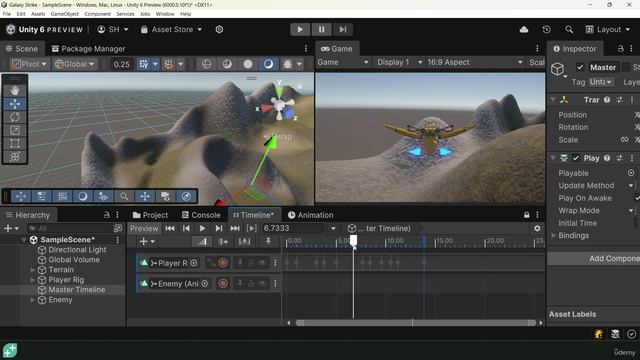Open Timeline settings gear
Viewport: 640px width, 360px height.
click(537, 229)
